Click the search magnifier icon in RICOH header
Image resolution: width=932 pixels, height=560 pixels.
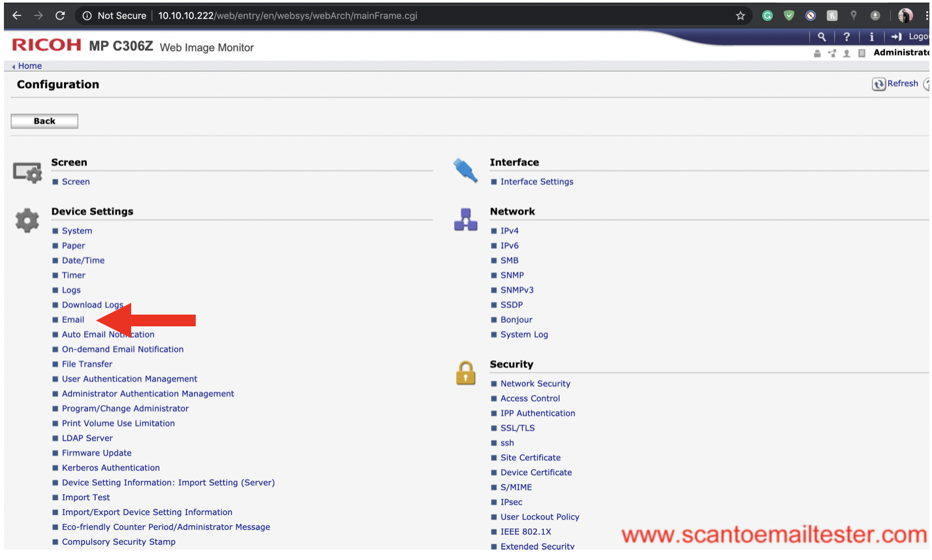[821, 37]
